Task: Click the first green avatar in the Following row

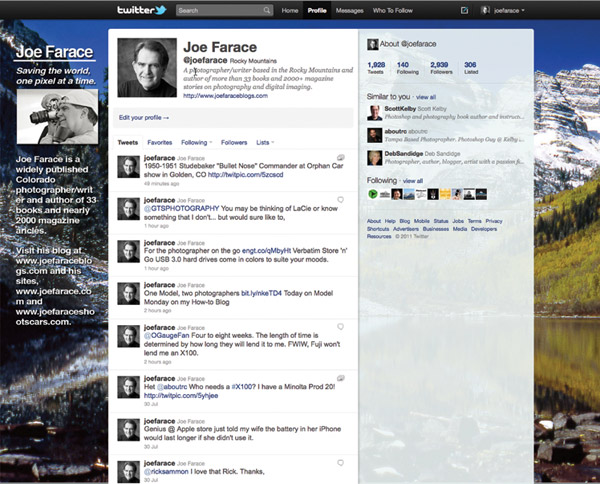Action: (x=373, y=194)
